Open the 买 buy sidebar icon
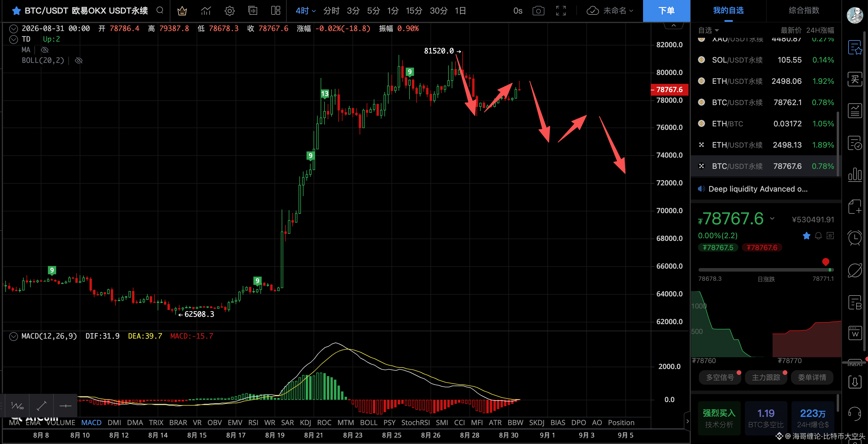 [x=855, y=79]
